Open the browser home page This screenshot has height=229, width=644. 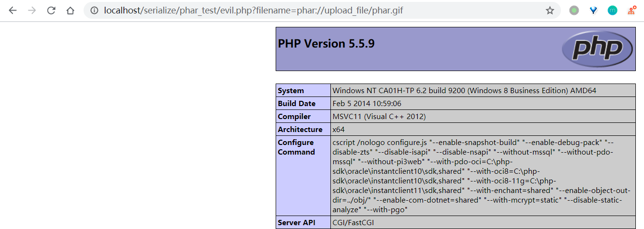tap(70, 11)
